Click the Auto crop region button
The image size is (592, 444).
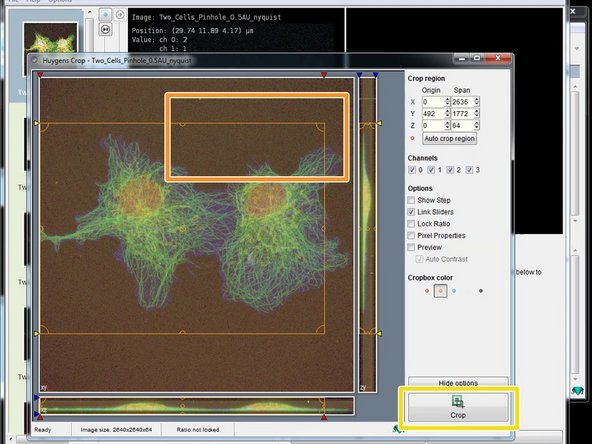point(449,139)
